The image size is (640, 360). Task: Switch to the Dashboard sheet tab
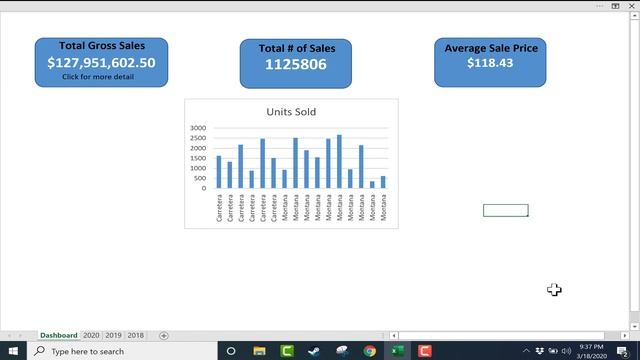click(x=59, y=335)
